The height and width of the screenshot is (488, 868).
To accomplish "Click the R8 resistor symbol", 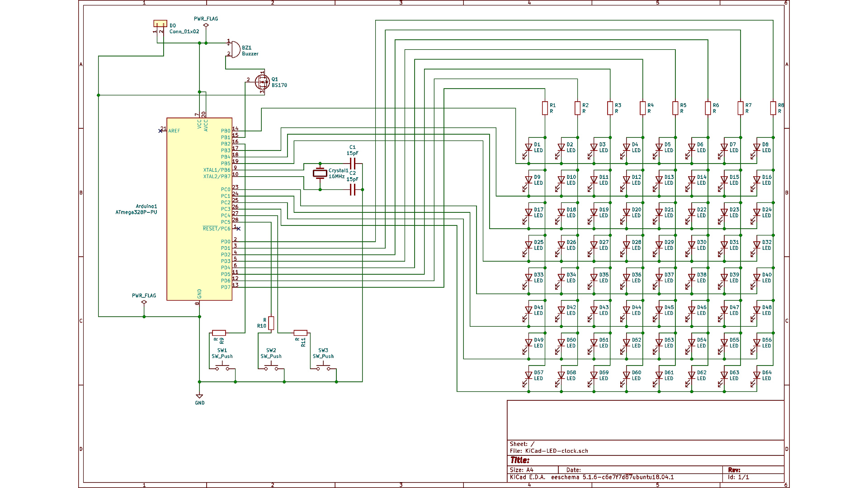I will [773, 108].
